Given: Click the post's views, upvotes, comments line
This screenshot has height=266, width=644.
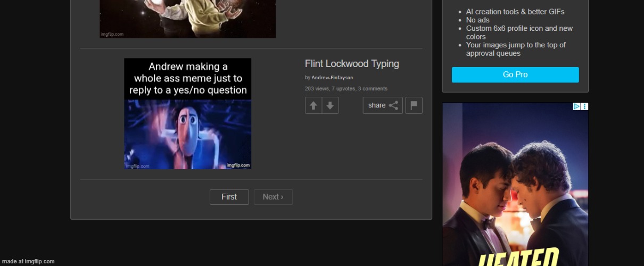Looking at the screenshot, I should [346, 89].
